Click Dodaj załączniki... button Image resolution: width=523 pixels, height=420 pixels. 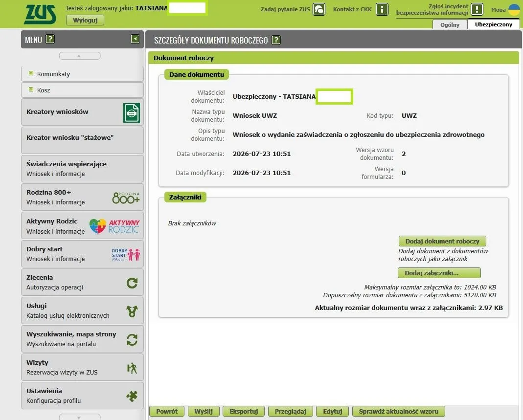439,273
